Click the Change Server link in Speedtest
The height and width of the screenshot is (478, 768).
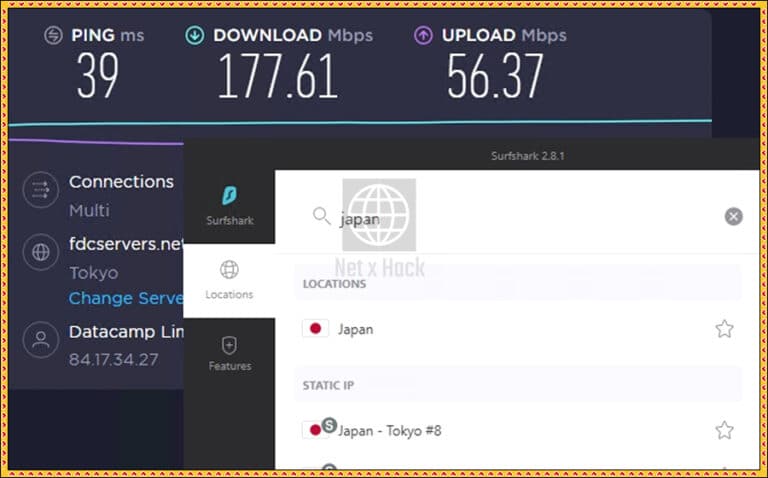(126, 298)
